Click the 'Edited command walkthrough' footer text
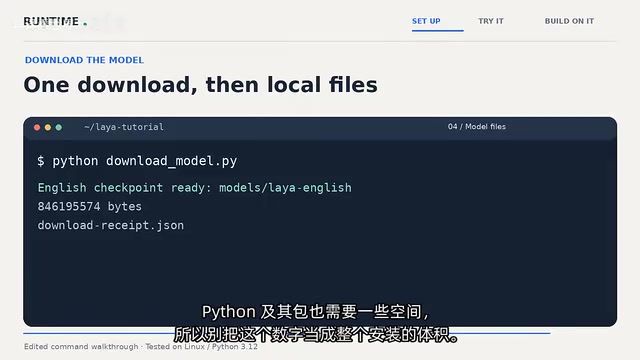The width and height of the screenshot is (640, 360). click(141, 347)
